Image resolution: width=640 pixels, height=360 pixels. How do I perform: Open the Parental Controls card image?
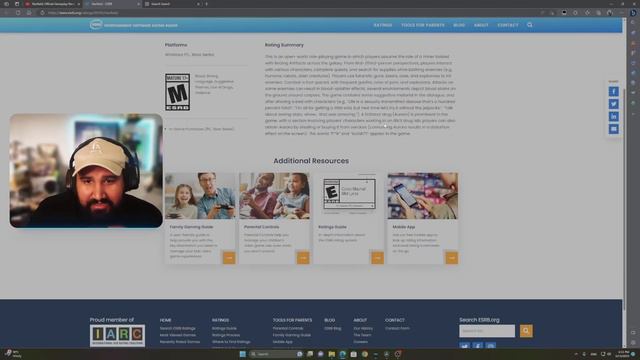click(x=274, y=196)
